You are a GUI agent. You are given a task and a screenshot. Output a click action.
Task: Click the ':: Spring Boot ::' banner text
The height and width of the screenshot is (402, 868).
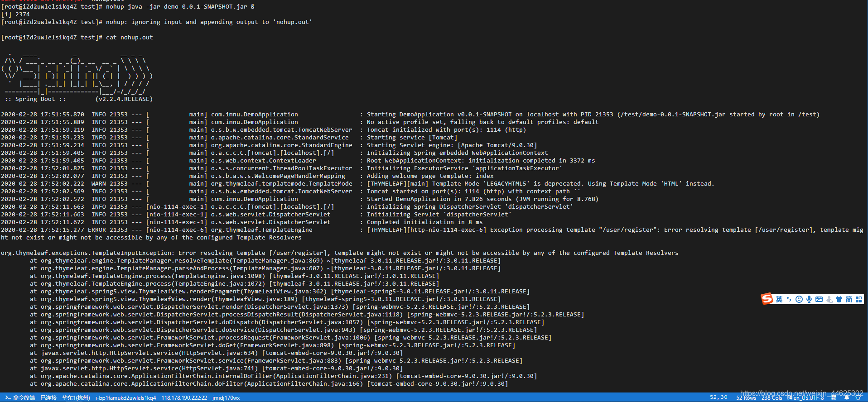pyautogui.click(x=35, y=99)
